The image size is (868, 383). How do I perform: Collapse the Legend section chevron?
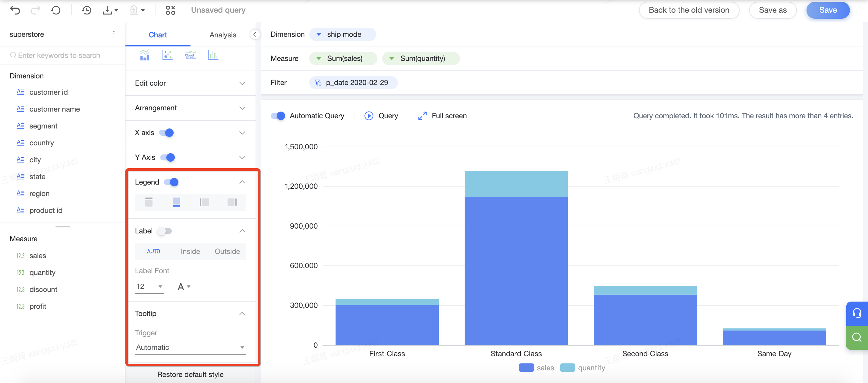(242, 182)
